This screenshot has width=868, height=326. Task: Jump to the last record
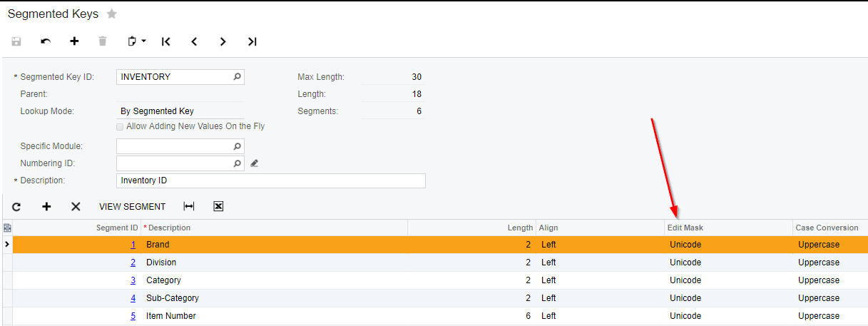tap(252, 41)
